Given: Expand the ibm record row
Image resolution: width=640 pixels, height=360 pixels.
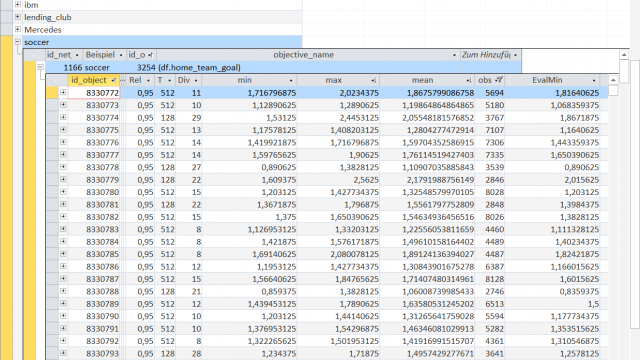Looking at the screenshot, I should 18,4.
